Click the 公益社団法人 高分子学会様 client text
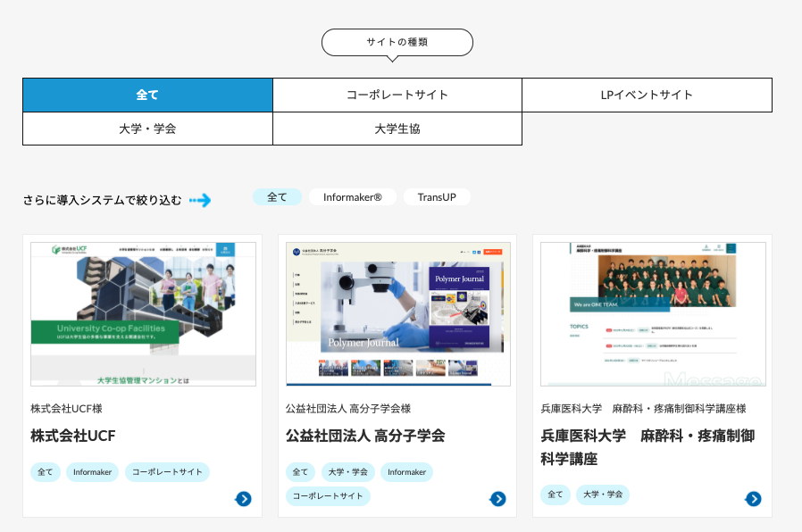The width and height of the screenshot is (802, 532). [x=348, y=409]
